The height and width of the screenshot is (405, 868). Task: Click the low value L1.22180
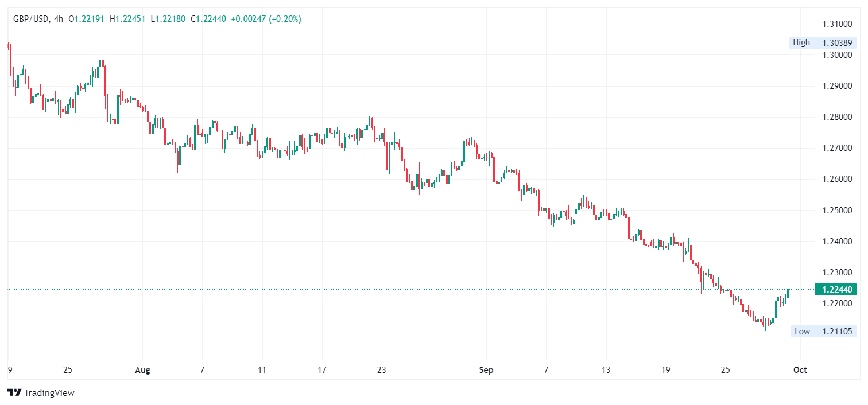click(168, 19)
